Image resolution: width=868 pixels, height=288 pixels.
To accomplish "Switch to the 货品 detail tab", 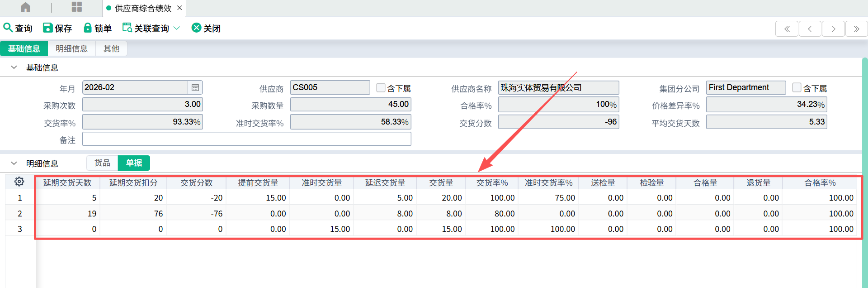I will tap(102, 163).
